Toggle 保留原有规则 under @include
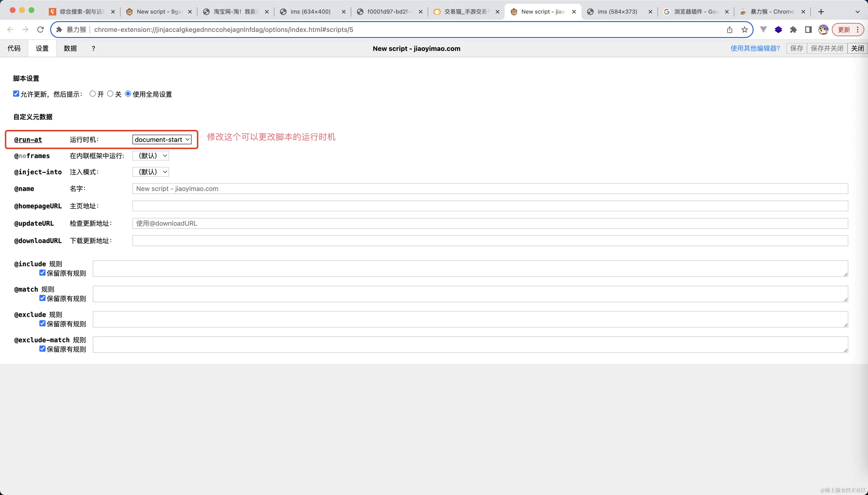Screen dimensions: 868x495 pyautogui.click(x=42, y=273)
